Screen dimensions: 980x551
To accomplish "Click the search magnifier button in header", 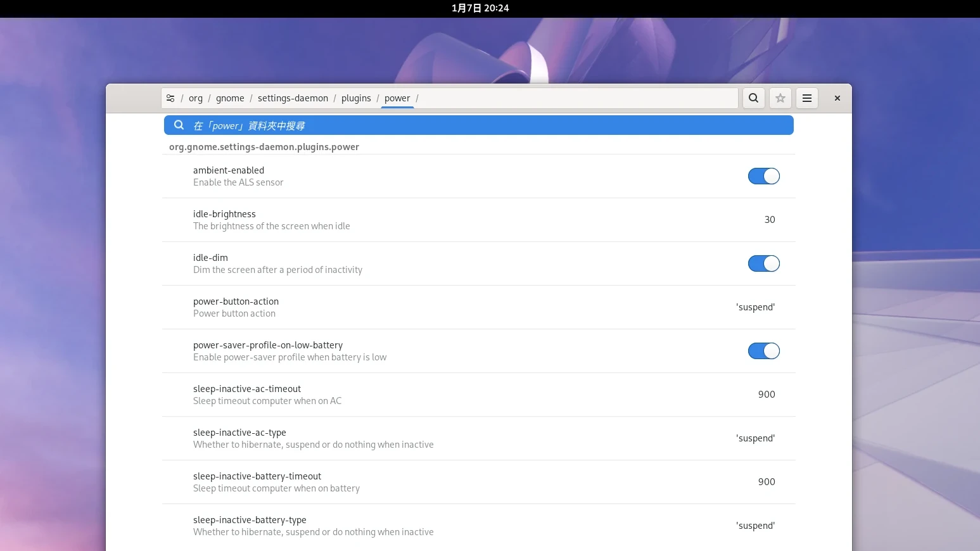I will 753,98.
